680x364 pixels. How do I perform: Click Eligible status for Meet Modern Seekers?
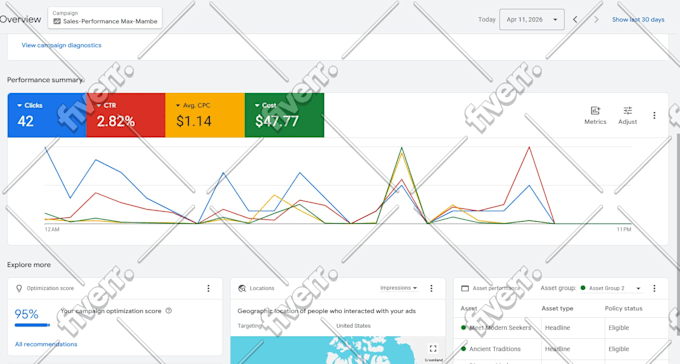click(619, 328)
